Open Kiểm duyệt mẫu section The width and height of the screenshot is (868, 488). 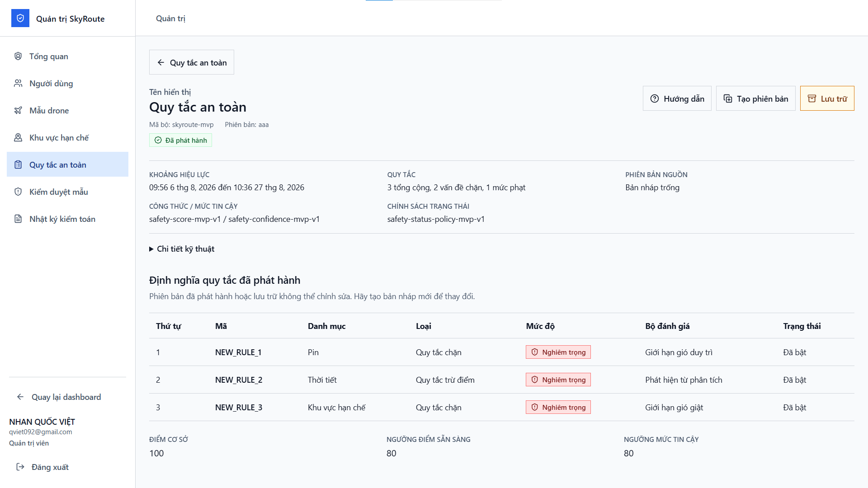(68, 192)
